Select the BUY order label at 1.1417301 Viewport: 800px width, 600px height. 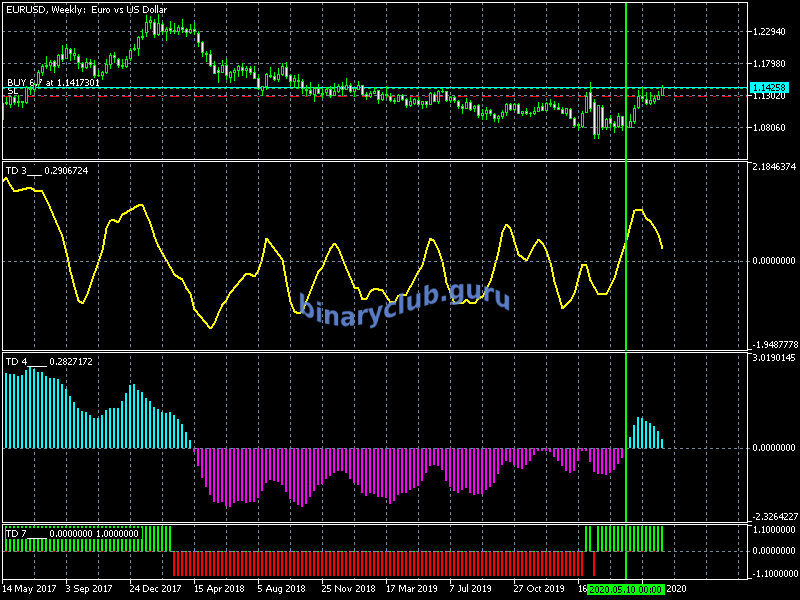[x=53, y=82]
